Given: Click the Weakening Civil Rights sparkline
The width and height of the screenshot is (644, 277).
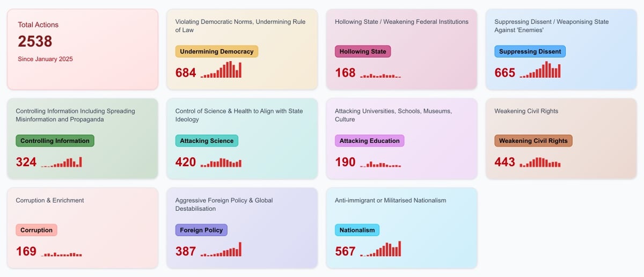Looking at the screenshot, I should coord(540,163).
